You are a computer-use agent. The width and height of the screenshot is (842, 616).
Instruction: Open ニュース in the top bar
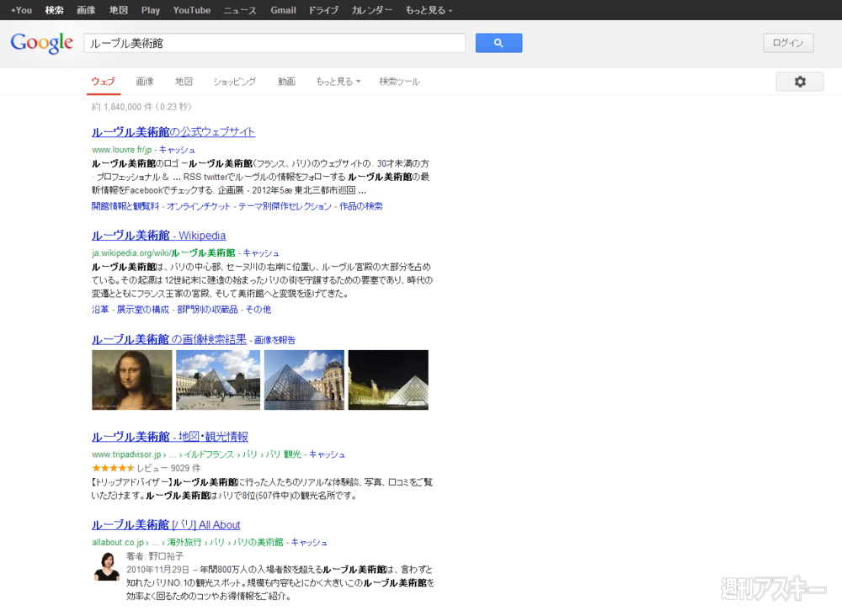pos(240,10)
